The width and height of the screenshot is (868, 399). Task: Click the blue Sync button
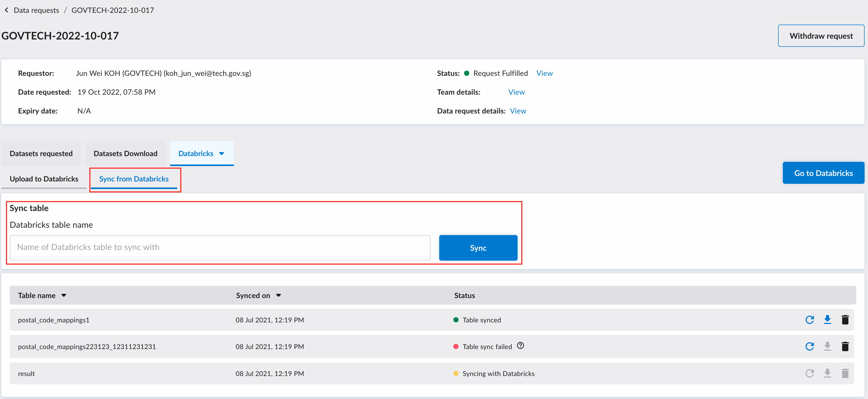click(478, 248)
